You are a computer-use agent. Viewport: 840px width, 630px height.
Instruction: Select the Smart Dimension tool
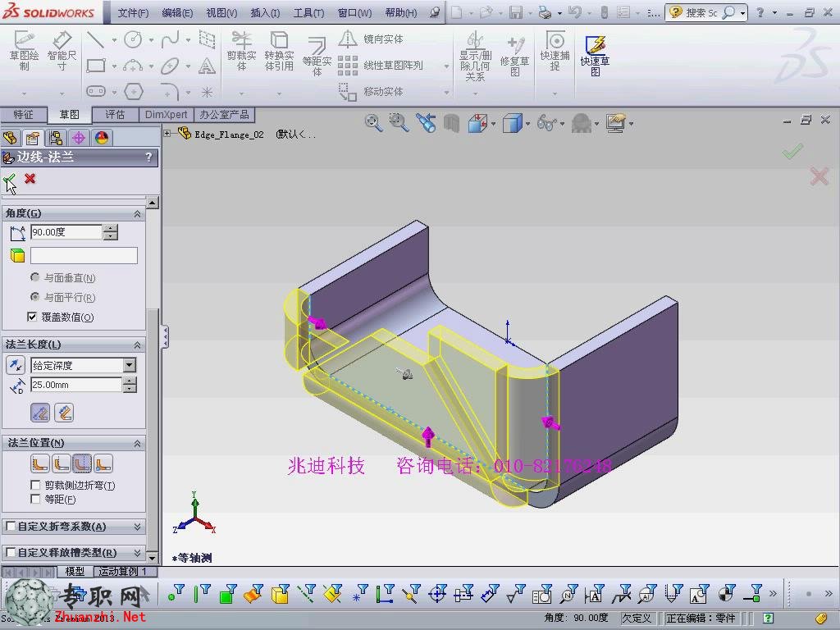point(62,51)
